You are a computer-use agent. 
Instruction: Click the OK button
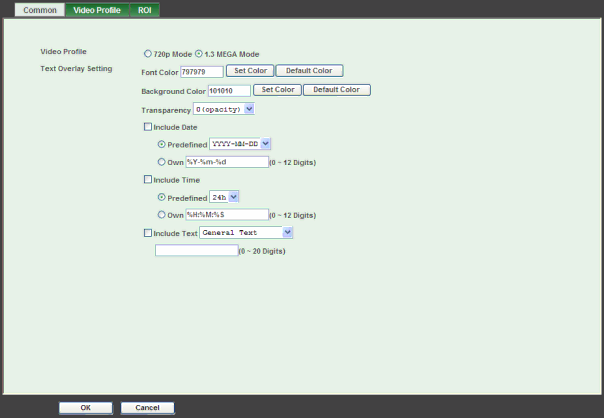86,408
